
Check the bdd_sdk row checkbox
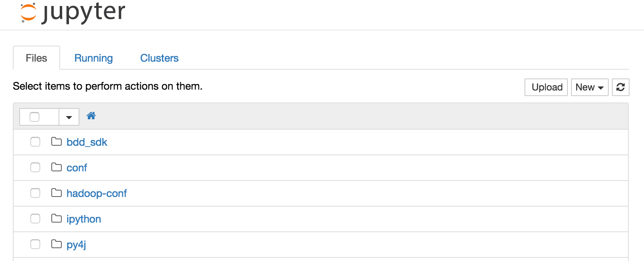tap(35, 142)
